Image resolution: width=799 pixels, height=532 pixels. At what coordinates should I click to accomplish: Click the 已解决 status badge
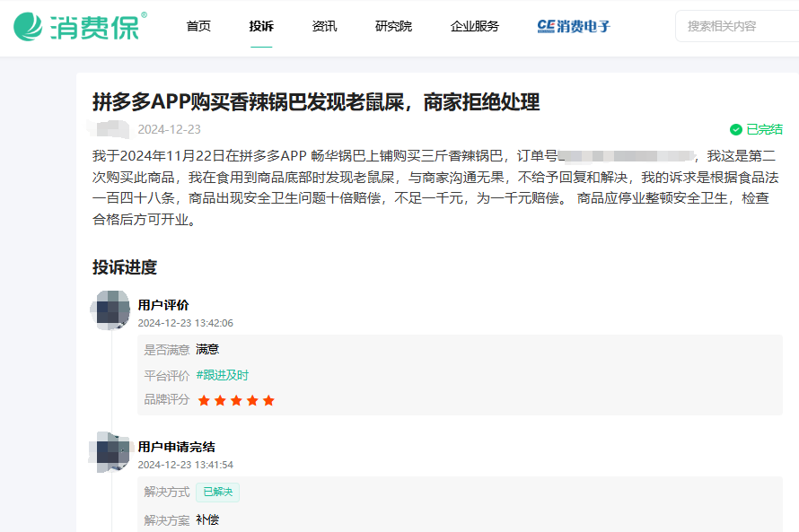click(x=217, y=493)
